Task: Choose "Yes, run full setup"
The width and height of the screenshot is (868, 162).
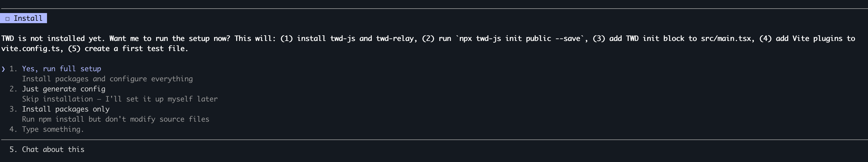Action: [x=61, y=69]
